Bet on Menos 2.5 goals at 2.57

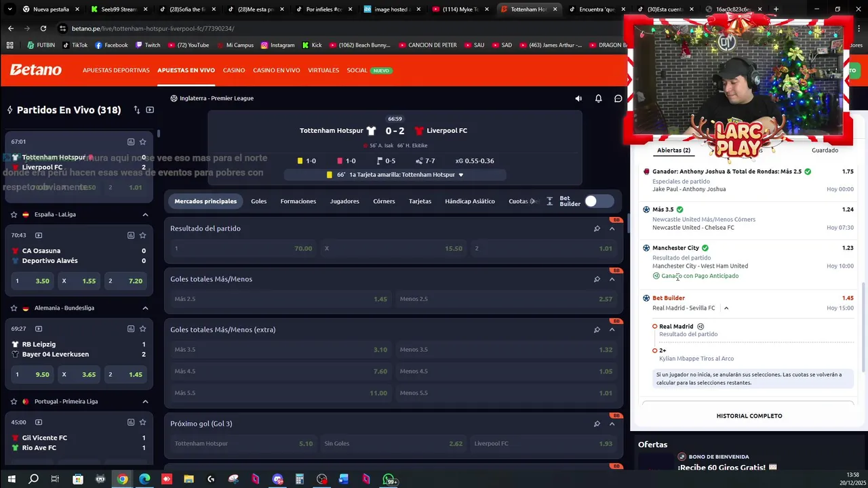point(506,299)
